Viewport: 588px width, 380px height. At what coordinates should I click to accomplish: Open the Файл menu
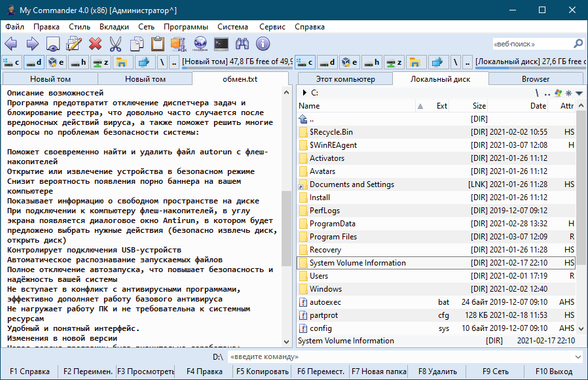click(15, 27)
